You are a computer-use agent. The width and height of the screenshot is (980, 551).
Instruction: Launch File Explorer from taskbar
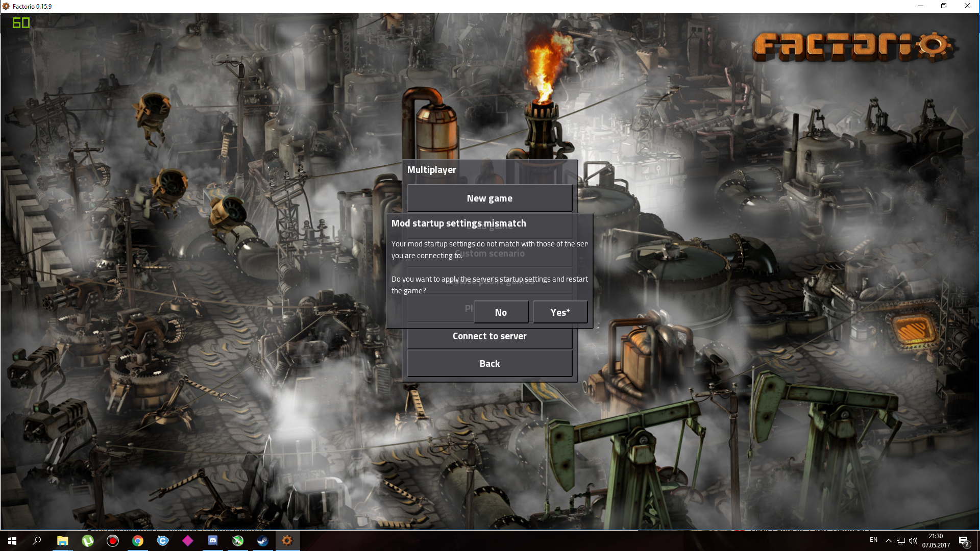pyautogui.click(x=62, y=541)
